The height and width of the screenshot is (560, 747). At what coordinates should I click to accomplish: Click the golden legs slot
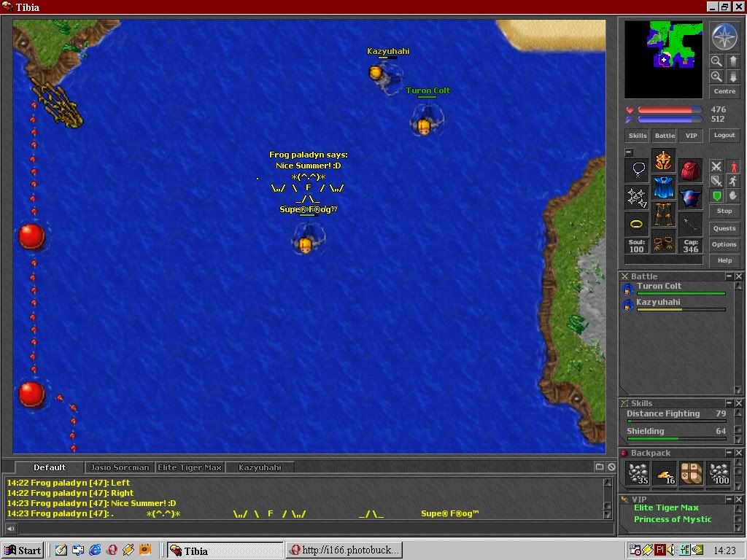coord(663,214)
